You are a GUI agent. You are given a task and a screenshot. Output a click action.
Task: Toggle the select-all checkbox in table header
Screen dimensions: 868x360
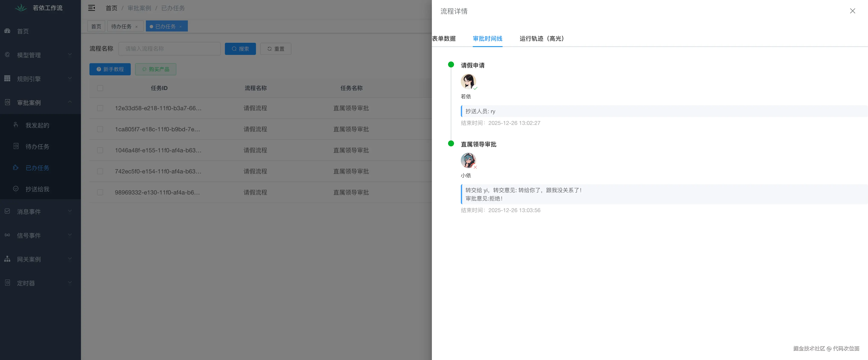click(100, 88)
